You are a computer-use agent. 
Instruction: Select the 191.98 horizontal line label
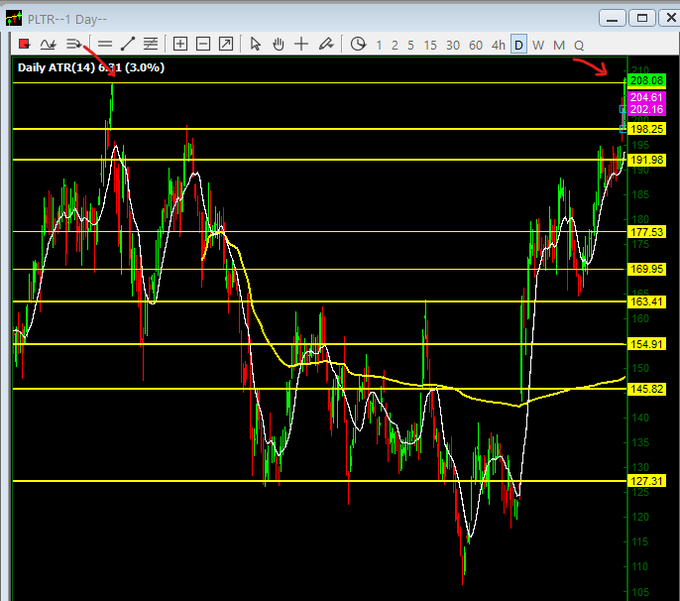pos(647,160)
